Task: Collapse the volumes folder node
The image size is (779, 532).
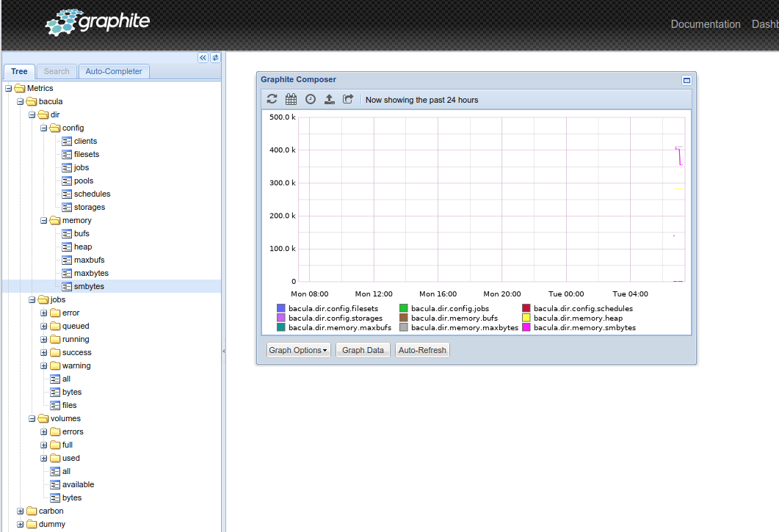Action: [x=32, y=419]
